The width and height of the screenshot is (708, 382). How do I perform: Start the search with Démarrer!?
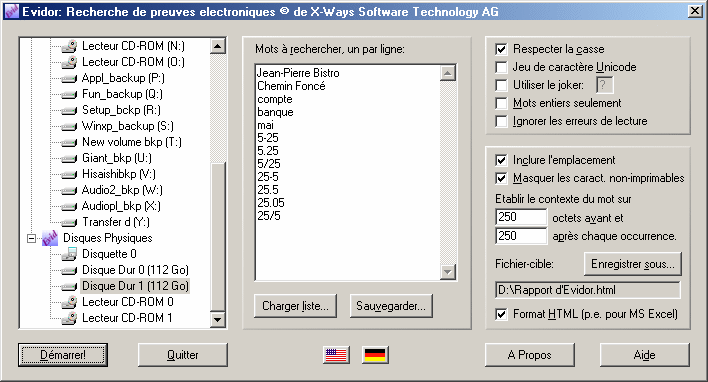pos(63,355)
